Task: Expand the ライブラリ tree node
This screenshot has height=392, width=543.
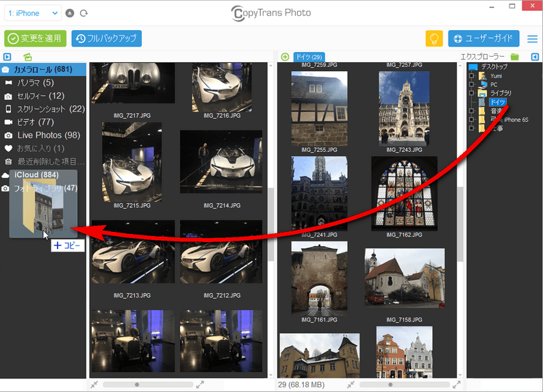Action: tap(471, 93)
